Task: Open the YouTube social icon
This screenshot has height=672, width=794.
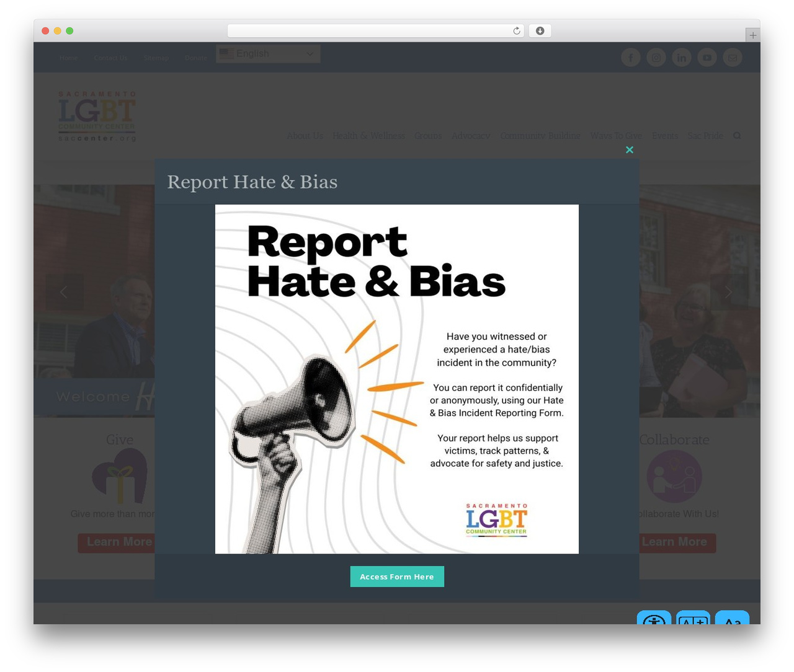Action: point(707,58)
